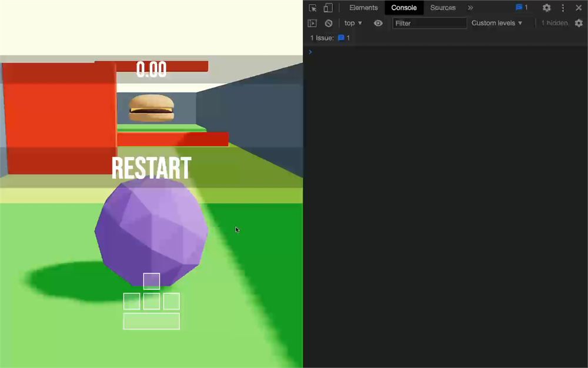This screenshot has height=368, width=588.
Task: Focus the console Filter field
Action: click(x=429, y=24)
